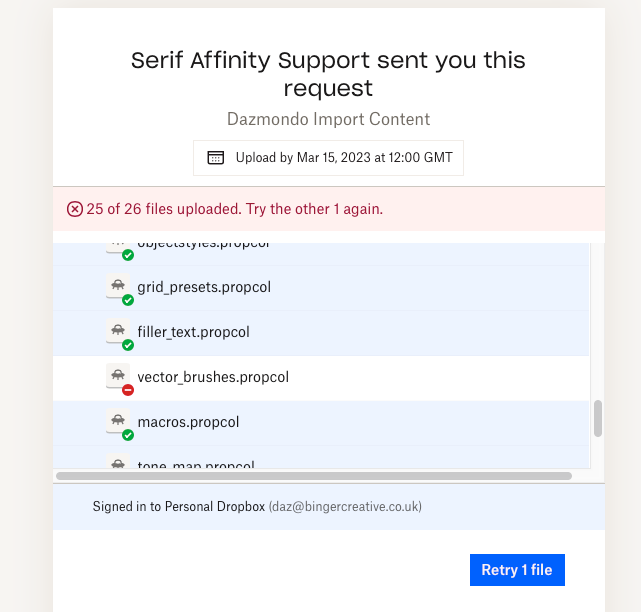Click the horizontal scrollbar under file list

314,476
